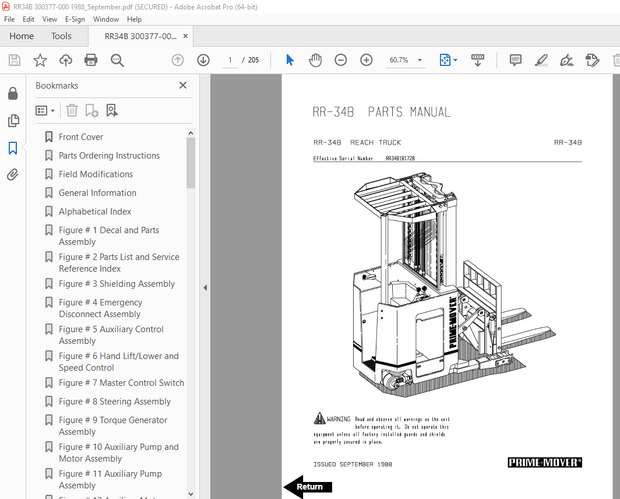The height and width of the screenshot is (499, 620).
Task: Find current bookmark icon
Action: [112, 110]
